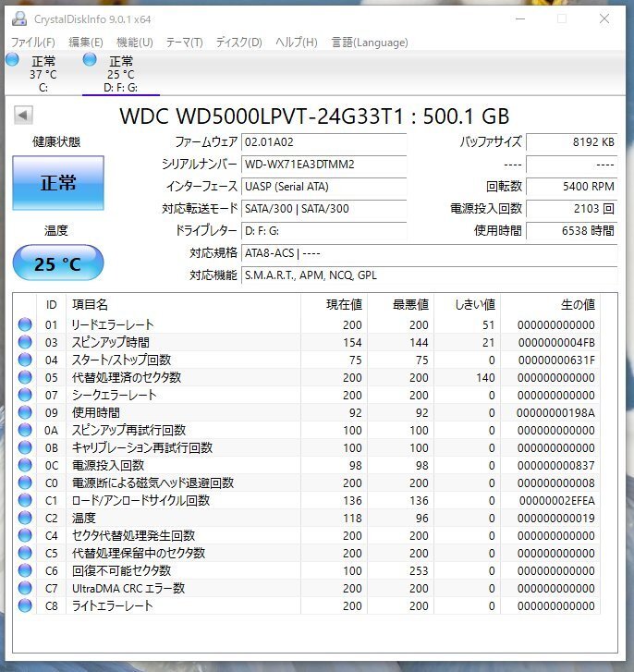Open the 編集(E) menu
This screenshot has height=672, width=634.
coord(86,42)
